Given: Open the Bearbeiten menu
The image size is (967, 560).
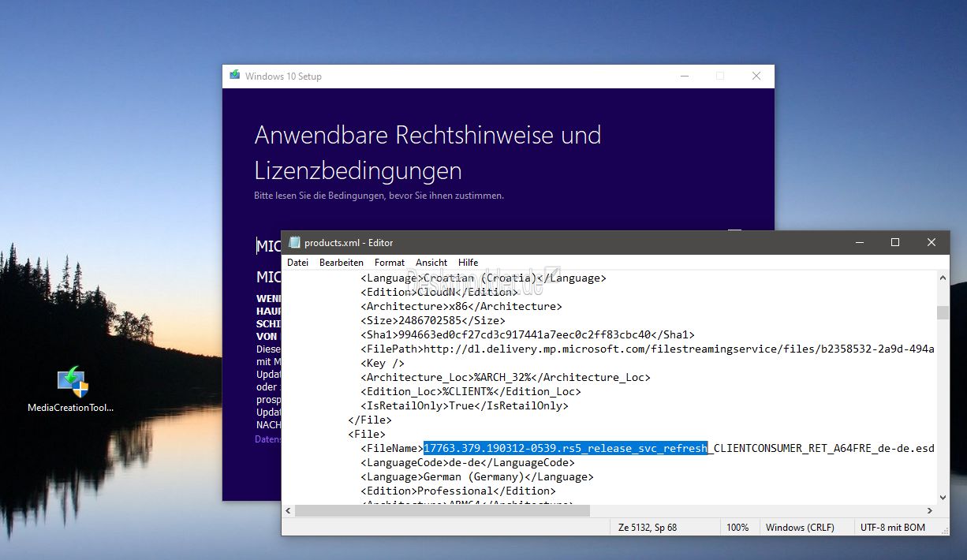Looking at the screenshot, I should [342, 263].
